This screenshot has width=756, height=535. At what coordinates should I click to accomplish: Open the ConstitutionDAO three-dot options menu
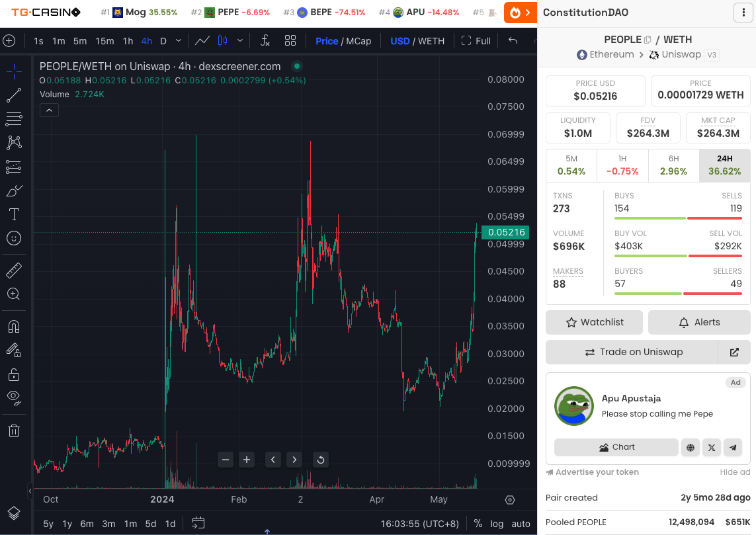[741, 13]
